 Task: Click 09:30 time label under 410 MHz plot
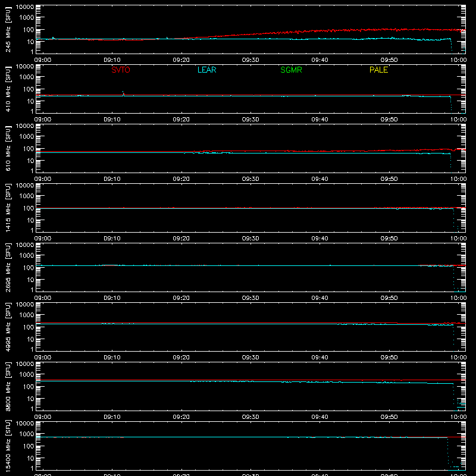[250, 120]
